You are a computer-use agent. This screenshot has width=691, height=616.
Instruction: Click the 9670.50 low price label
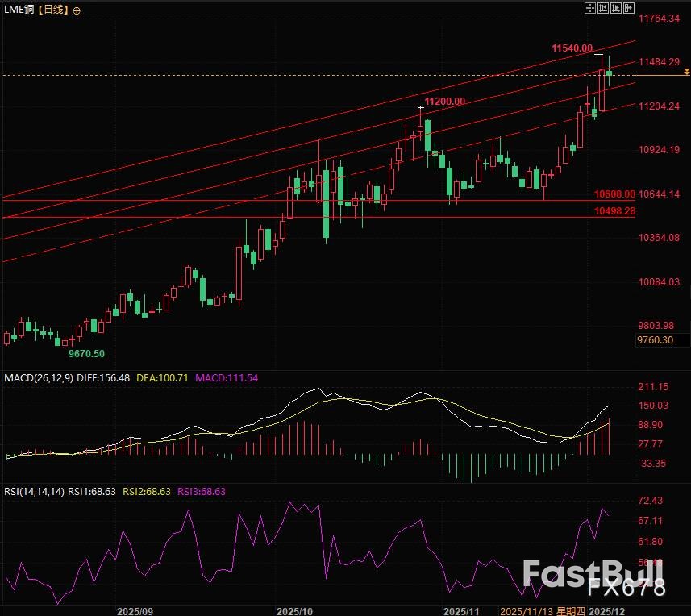point(86,353)
